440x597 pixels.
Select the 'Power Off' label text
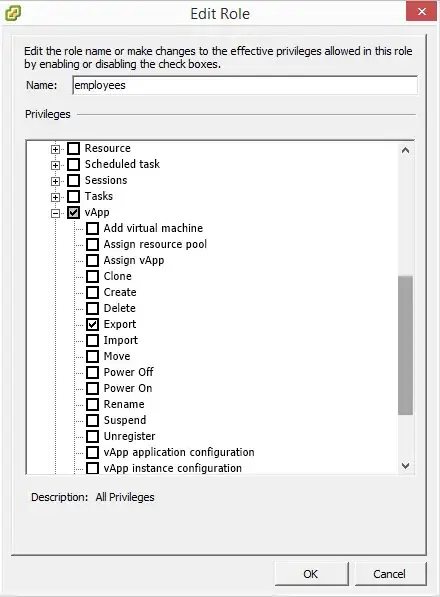[x=129, y=372]
